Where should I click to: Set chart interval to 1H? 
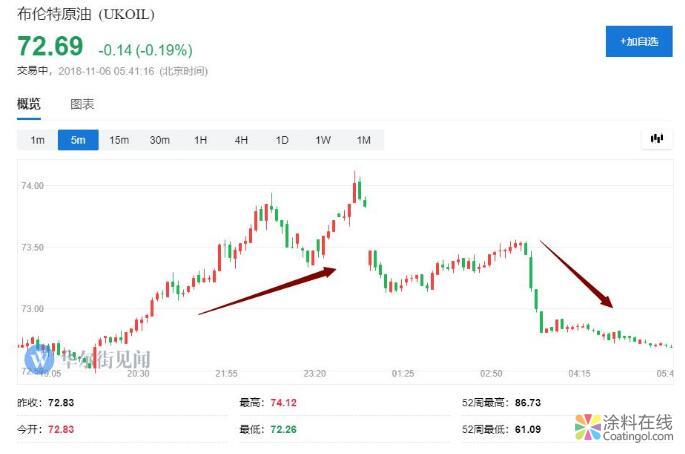coord(200,140)
